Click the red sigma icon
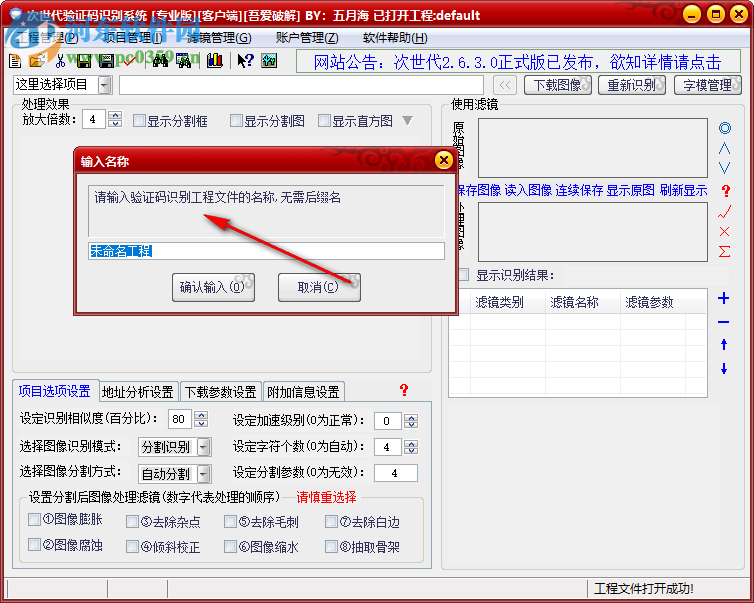This screenshot has height=603, width=754. pos(725,251)
